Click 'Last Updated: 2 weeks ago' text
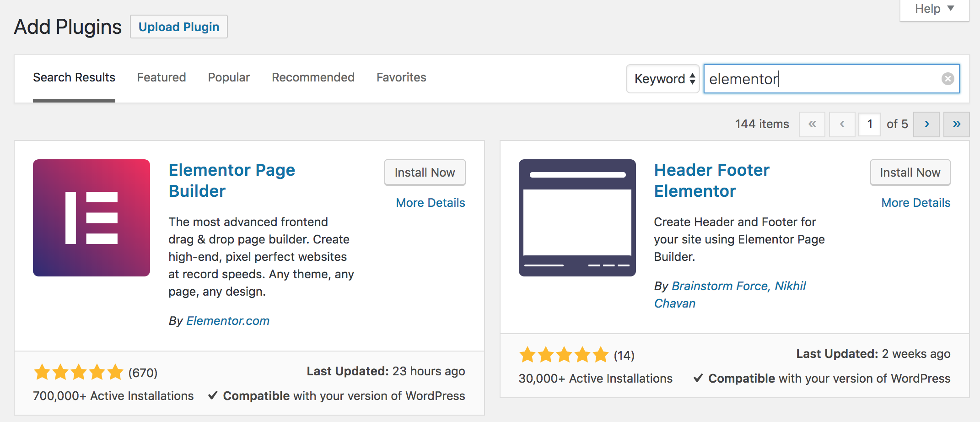 [873, 354]
